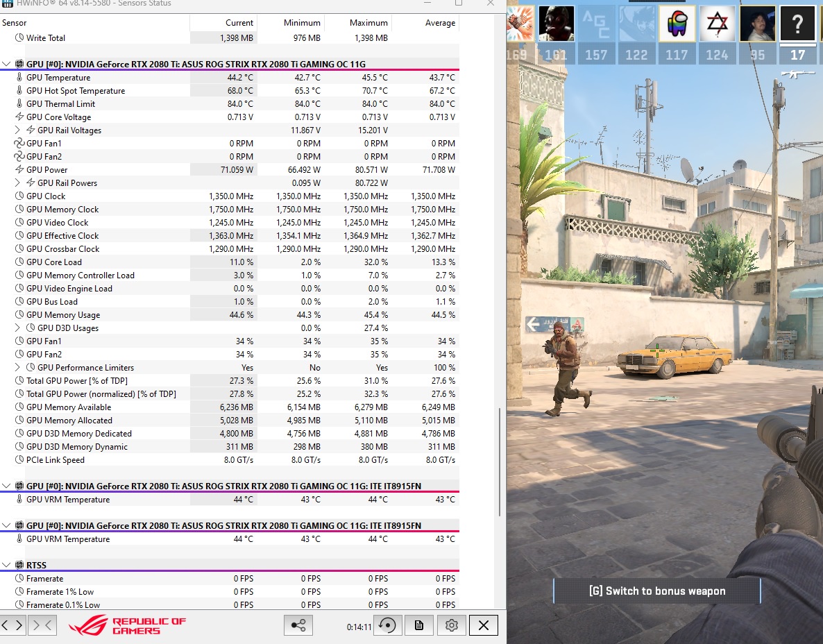Click the sensor list vertical scrollbar
Screen dimensions: 823x644
click(500, 462)
